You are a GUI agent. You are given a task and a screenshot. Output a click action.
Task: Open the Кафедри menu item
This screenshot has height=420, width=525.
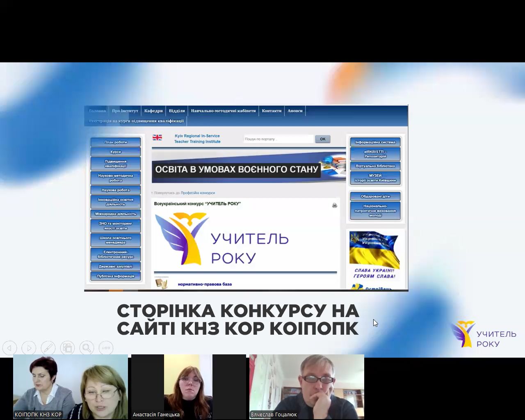click(153, 111)
